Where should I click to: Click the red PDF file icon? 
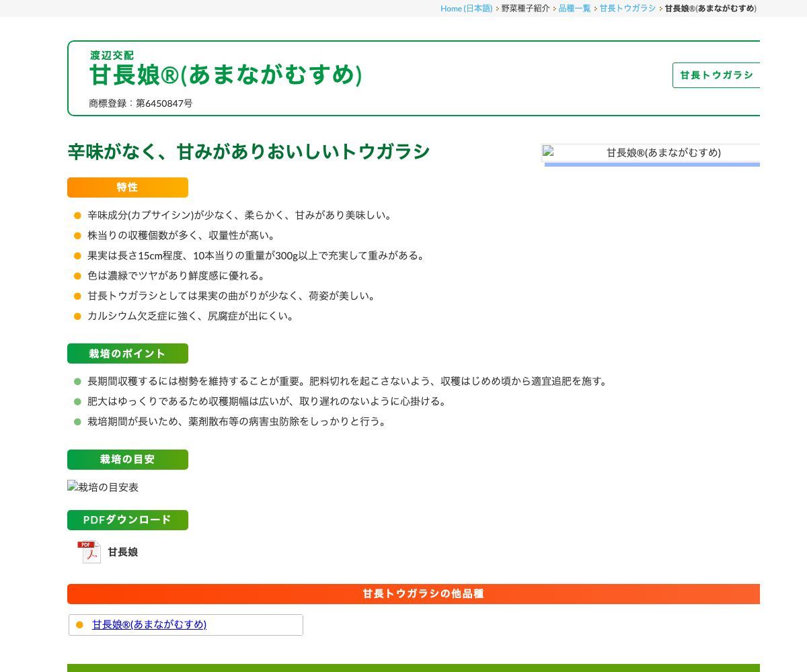[x=89, y=552]
